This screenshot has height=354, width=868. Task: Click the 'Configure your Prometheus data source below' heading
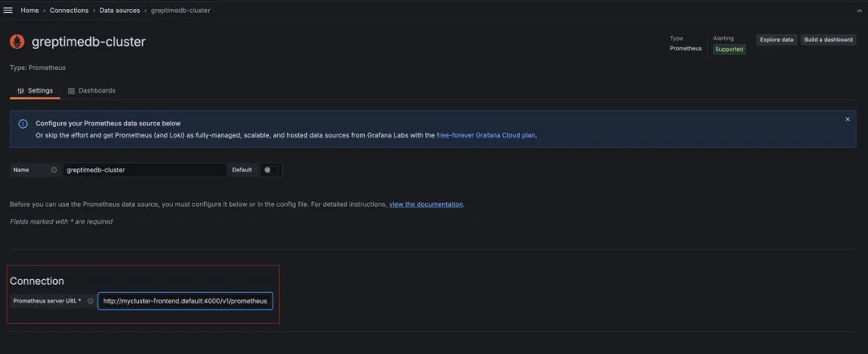click(108, 124)
